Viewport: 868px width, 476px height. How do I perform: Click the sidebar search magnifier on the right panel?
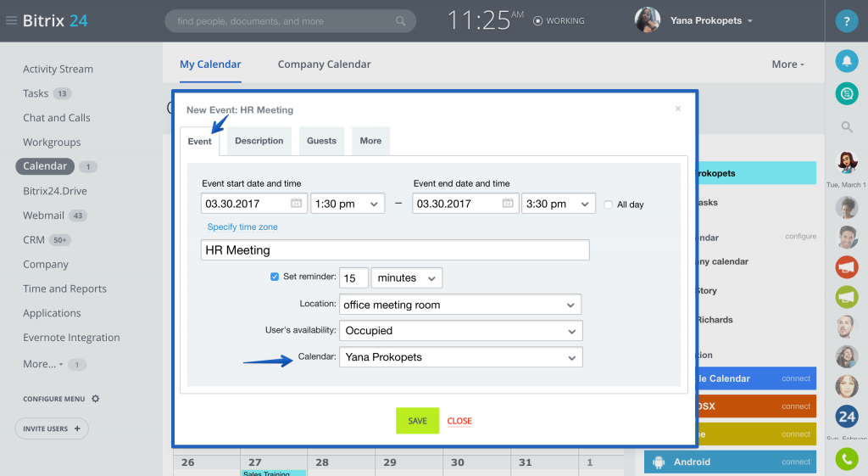point(847,127)
